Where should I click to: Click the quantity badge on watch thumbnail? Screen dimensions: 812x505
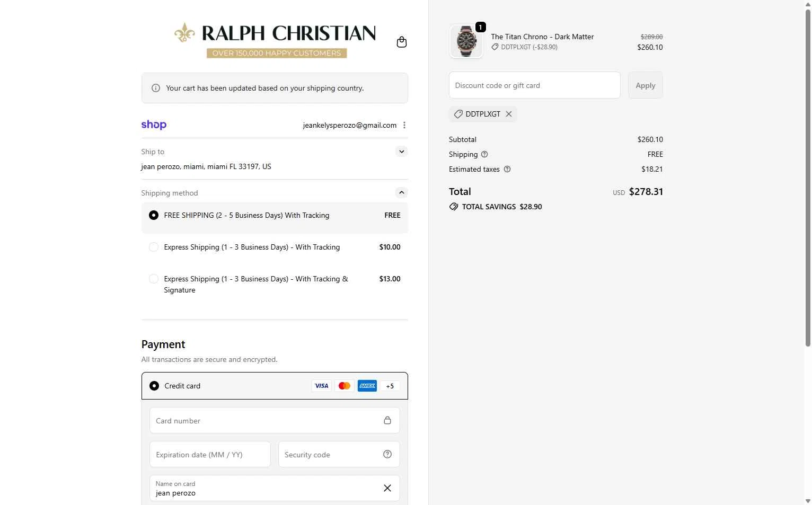pos(481,27)
